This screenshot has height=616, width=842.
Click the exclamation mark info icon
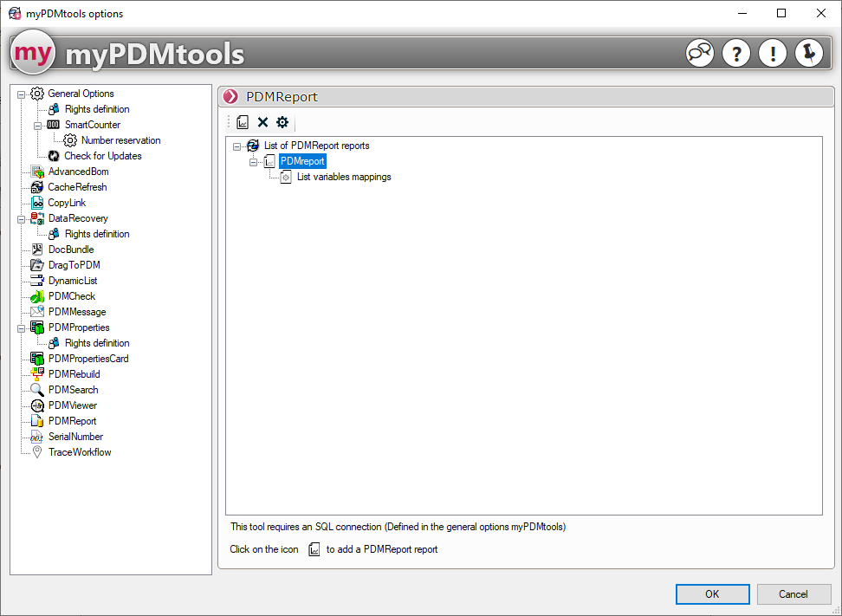point(773,54)
